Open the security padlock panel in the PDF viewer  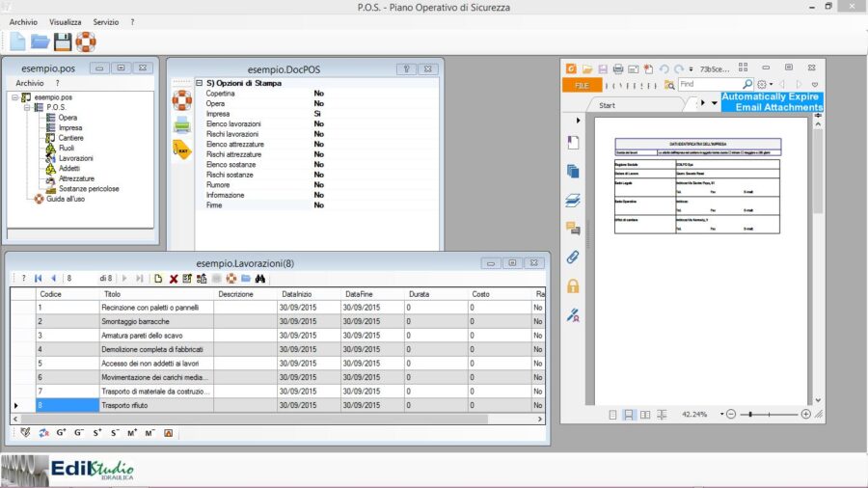(x=573, y=286)
